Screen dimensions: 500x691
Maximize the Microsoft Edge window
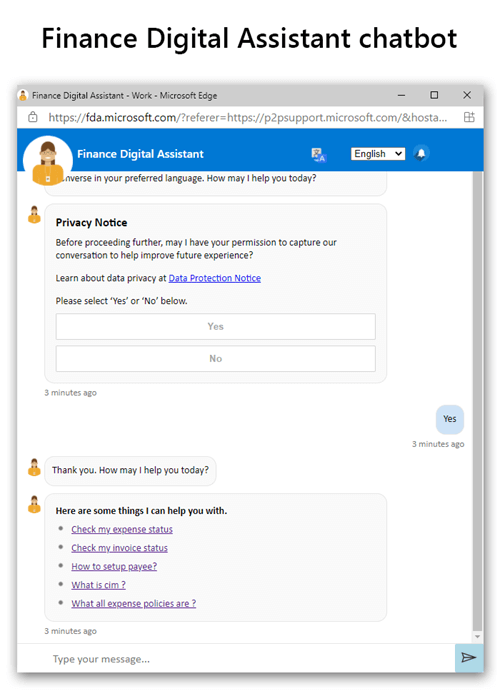(434, 95)
